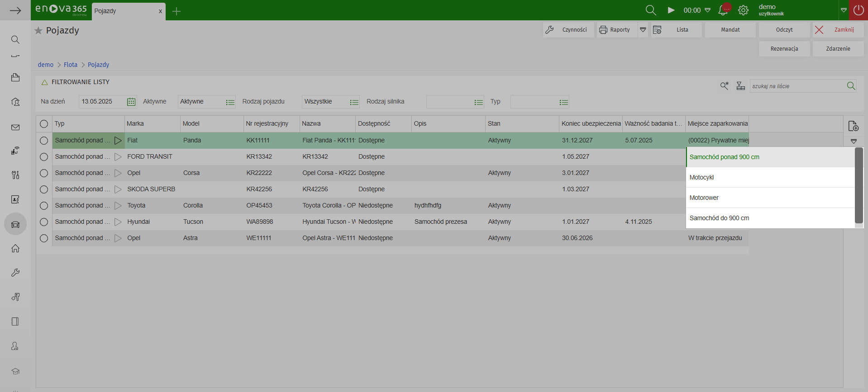Select the Toyota Corolla row radio button
This screenshot has width=868, height=392.
44,206
